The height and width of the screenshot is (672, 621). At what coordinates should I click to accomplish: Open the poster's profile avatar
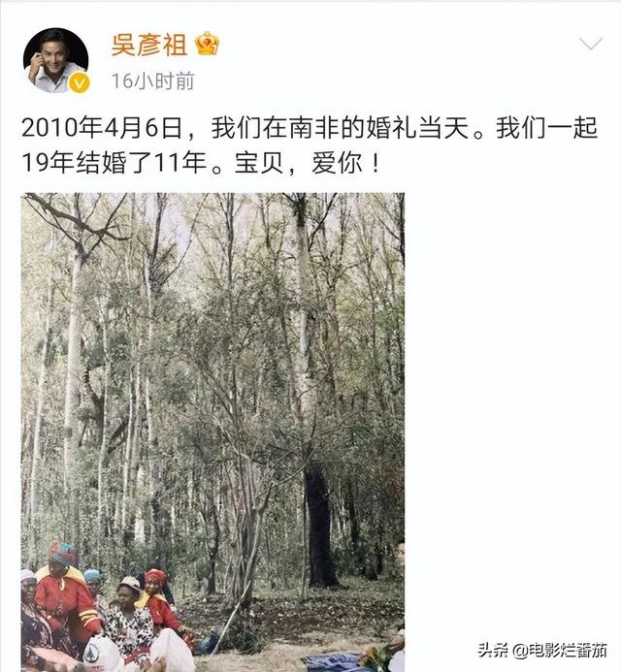click(x=55, y=60)
